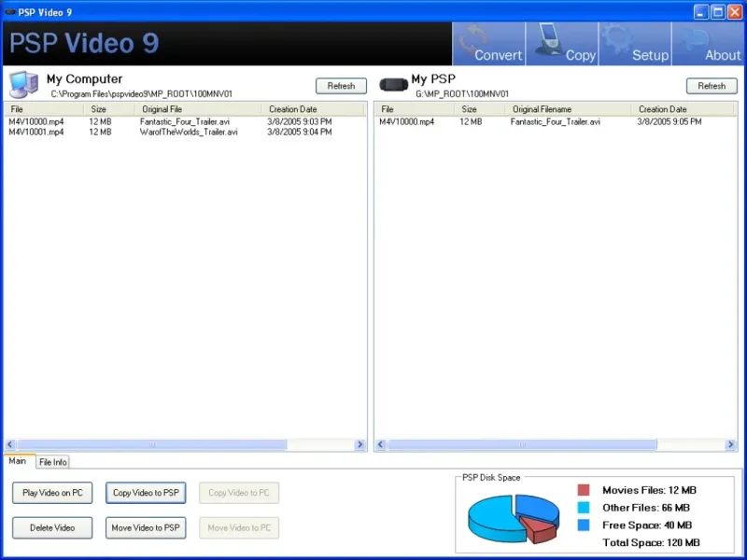Select M4V10000.mp4 in My Computer list

pos(36,122)
